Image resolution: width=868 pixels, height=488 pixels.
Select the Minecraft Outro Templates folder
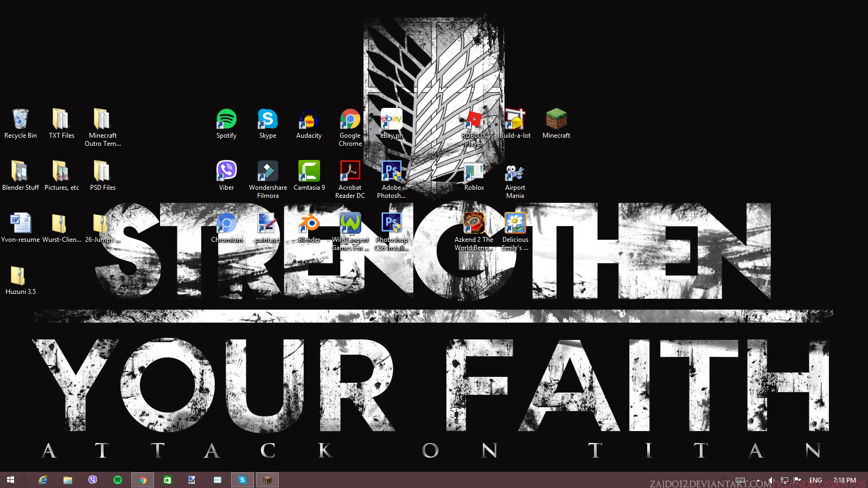103,127
